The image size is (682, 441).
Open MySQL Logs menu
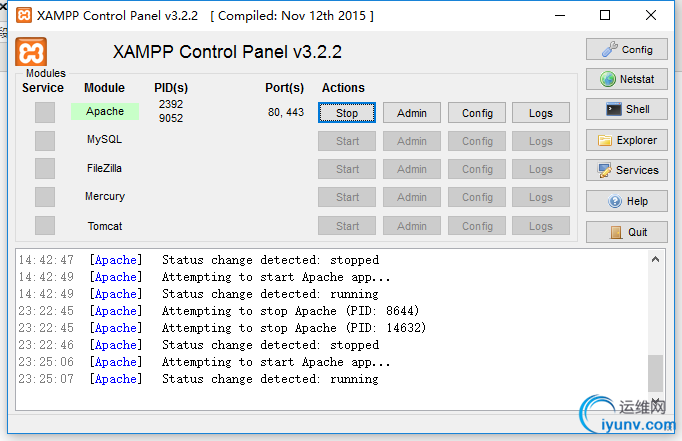click(x=541, y=141)
